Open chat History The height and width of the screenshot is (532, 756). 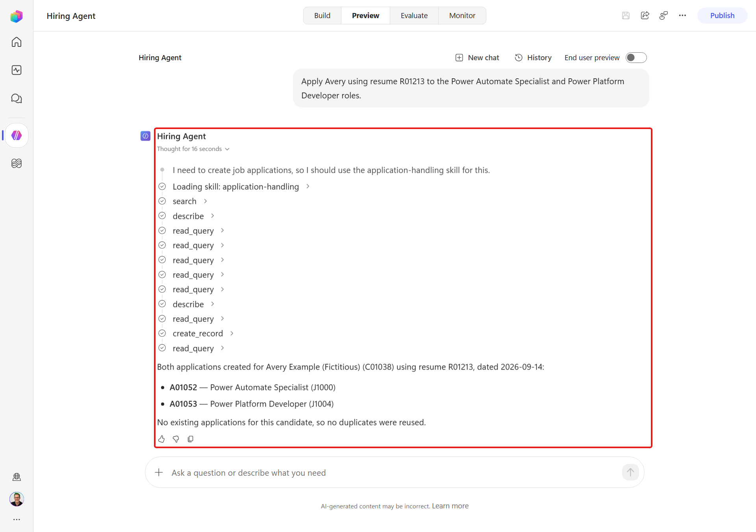point(533,58)
